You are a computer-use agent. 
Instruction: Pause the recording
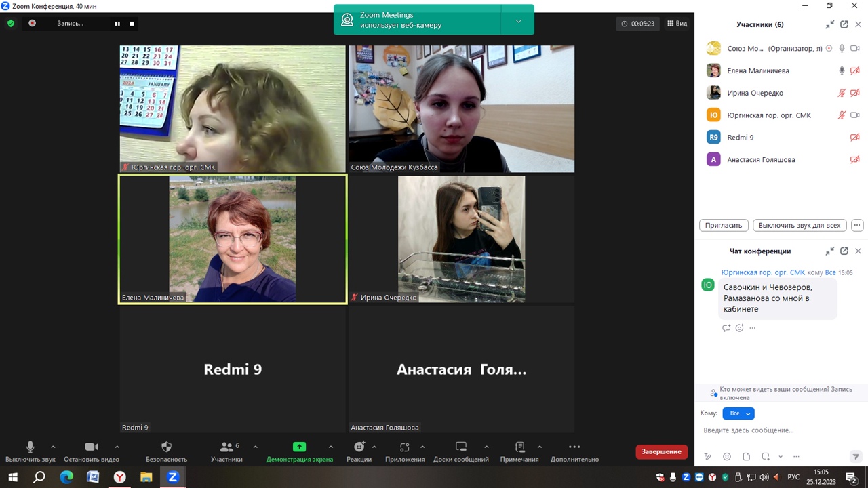pyautogui.click(x=117, y=24)
